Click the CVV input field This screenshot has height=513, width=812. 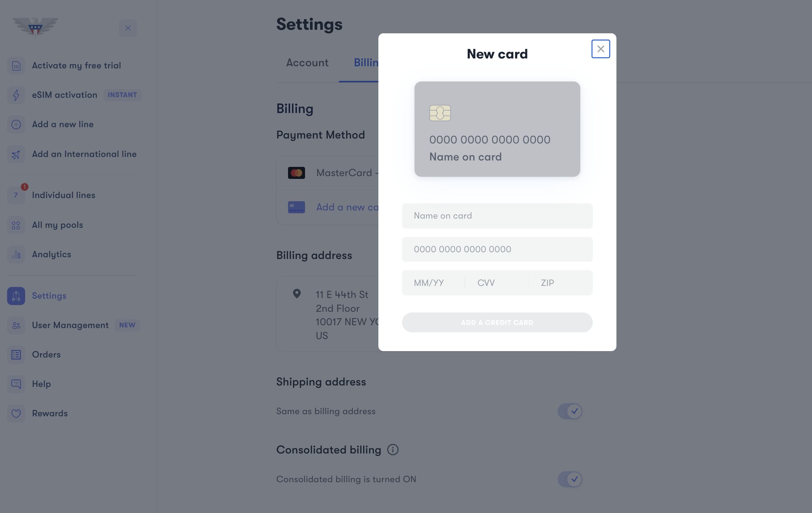tap(496, 283)
